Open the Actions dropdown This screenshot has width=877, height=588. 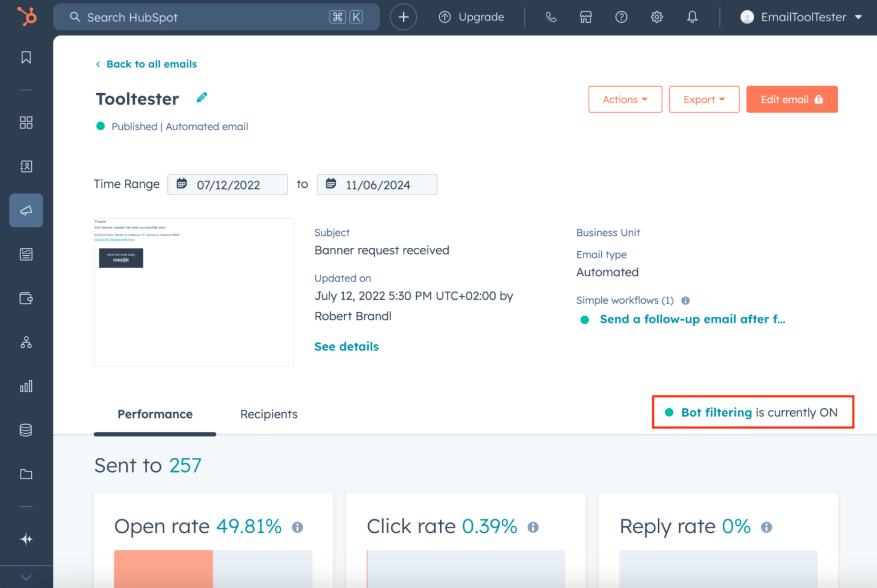tap(625, 99)
